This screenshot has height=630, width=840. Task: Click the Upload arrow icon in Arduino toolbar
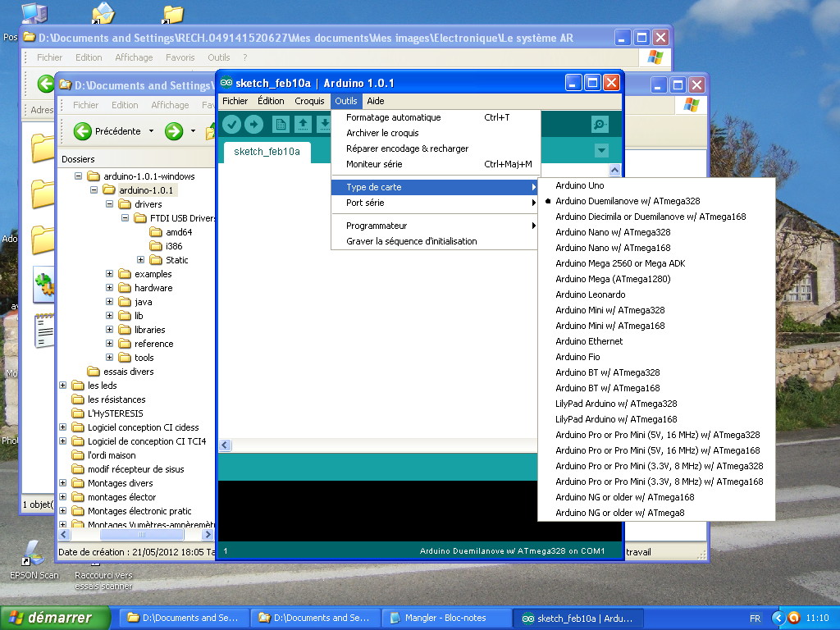coord(254,124)
